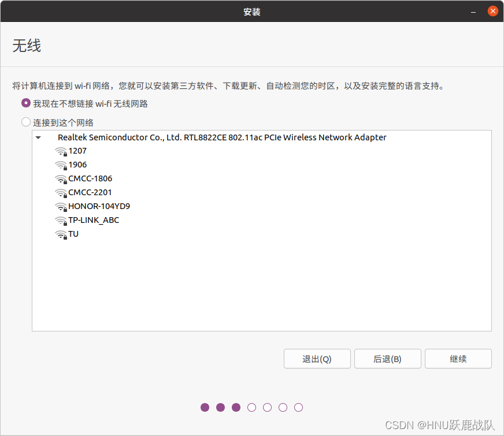Click the Wi-Fi icon beside TP-LINK_ABC

[x=61, y=221]
